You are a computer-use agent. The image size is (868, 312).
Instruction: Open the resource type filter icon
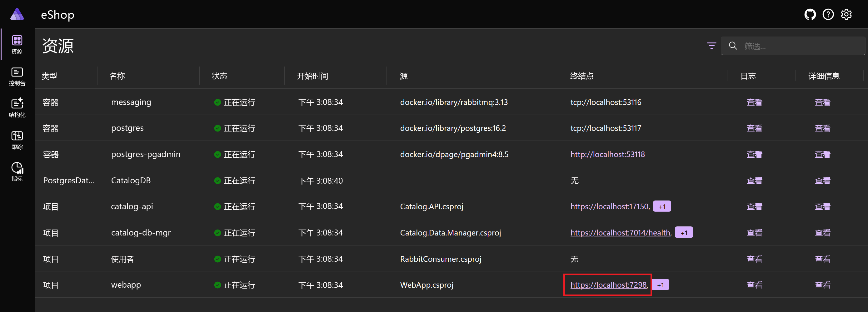coord(711,46)
